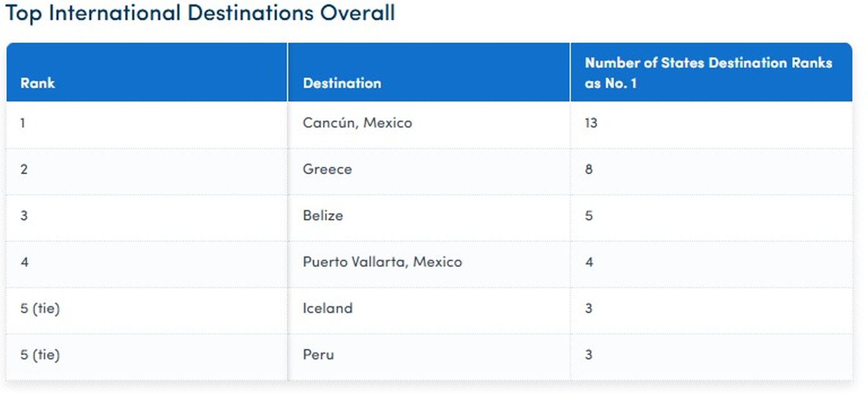868x393 pixels.
Task: Click the Destination column header
Action: (x=342, y=83)
